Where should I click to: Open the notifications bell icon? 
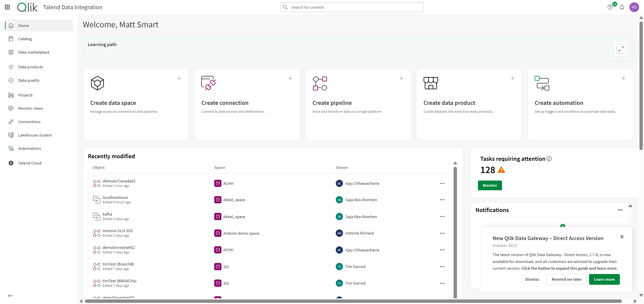[x=622, y=7]
